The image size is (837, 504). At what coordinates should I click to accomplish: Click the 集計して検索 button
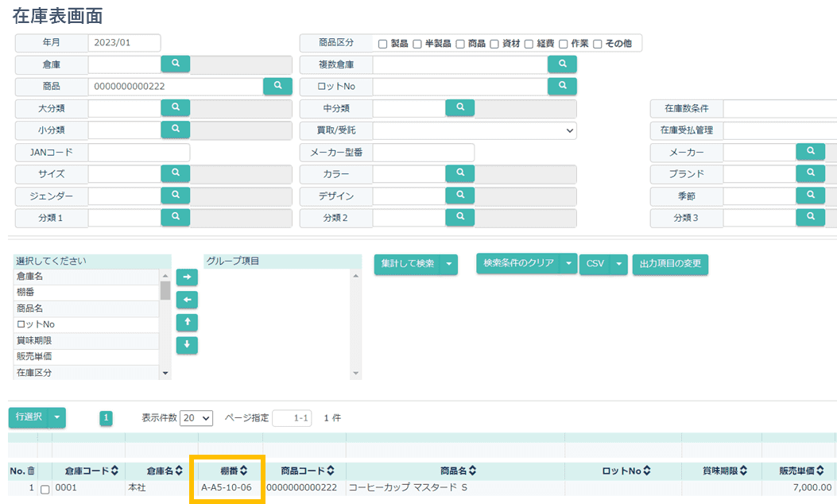[407, 264]
